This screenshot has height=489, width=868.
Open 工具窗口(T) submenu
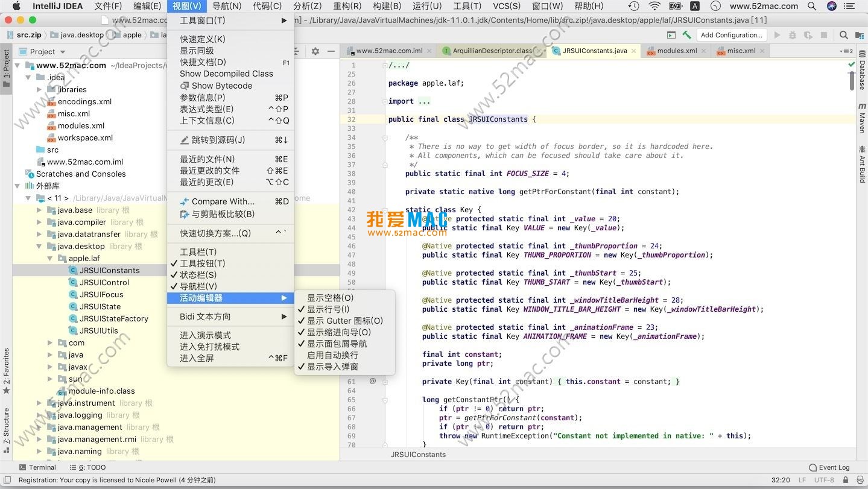point(230,21)
